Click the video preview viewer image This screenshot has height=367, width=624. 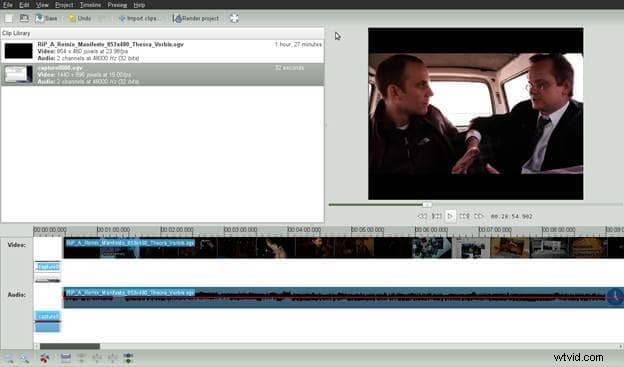tap(476, 113)
